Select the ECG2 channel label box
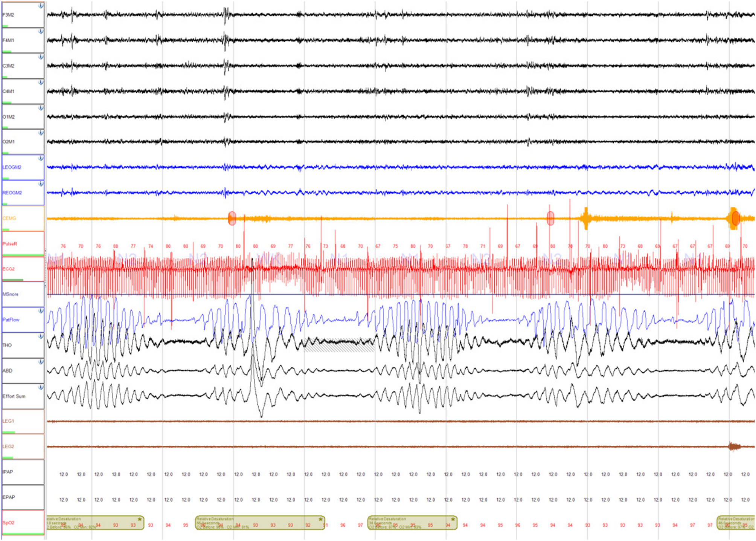The image size is (756, 541). (23, 269)
